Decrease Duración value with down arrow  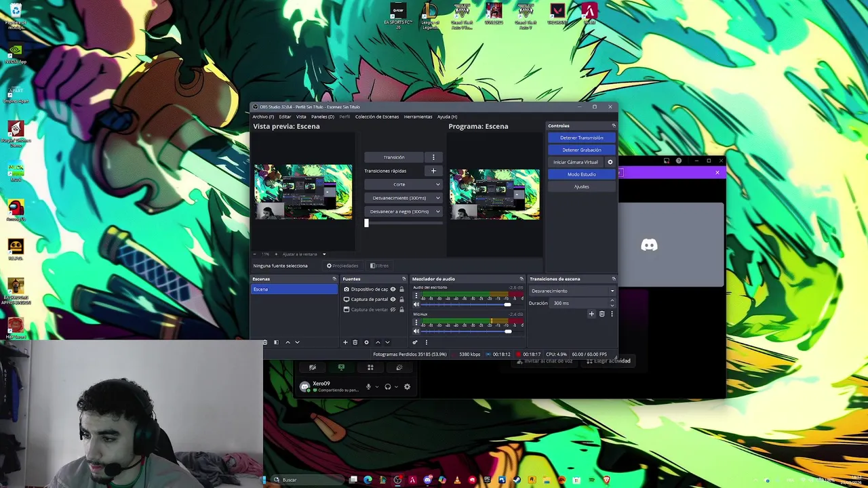tap(612, 305)
